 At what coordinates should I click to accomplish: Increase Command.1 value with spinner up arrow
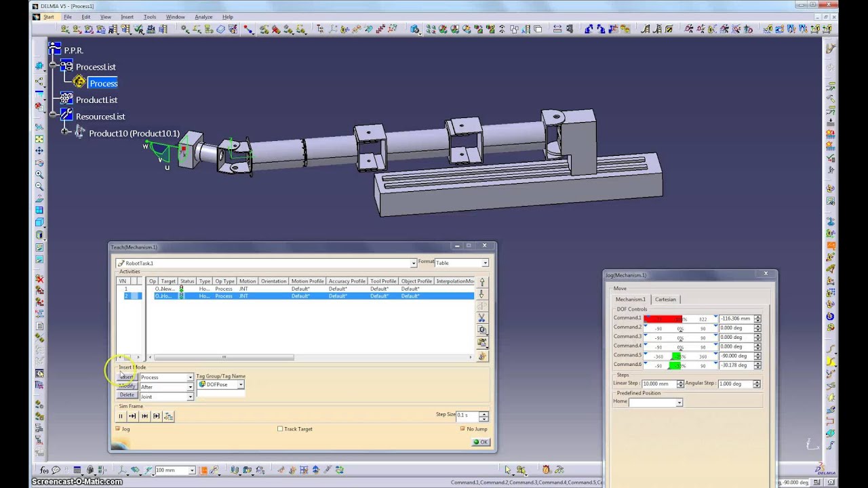[757, 317]
